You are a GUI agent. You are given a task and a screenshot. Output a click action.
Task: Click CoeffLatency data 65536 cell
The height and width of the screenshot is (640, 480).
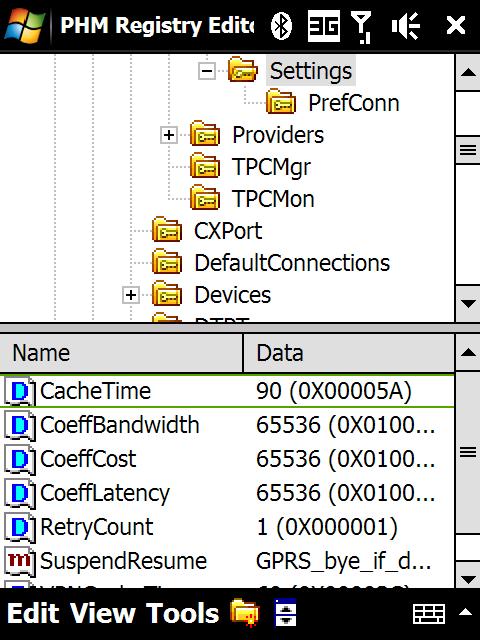(345, 493)
